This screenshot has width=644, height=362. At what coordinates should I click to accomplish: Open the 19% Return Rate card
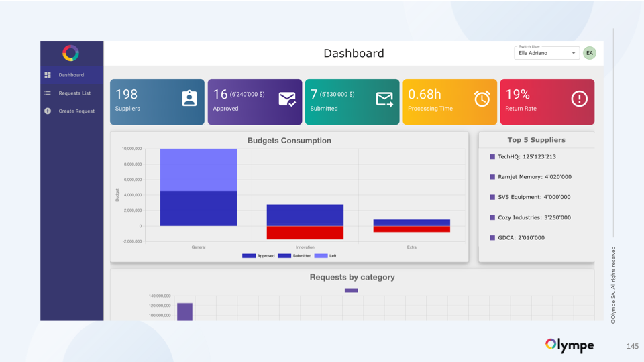pyautogui.click(x=547, y=102)
